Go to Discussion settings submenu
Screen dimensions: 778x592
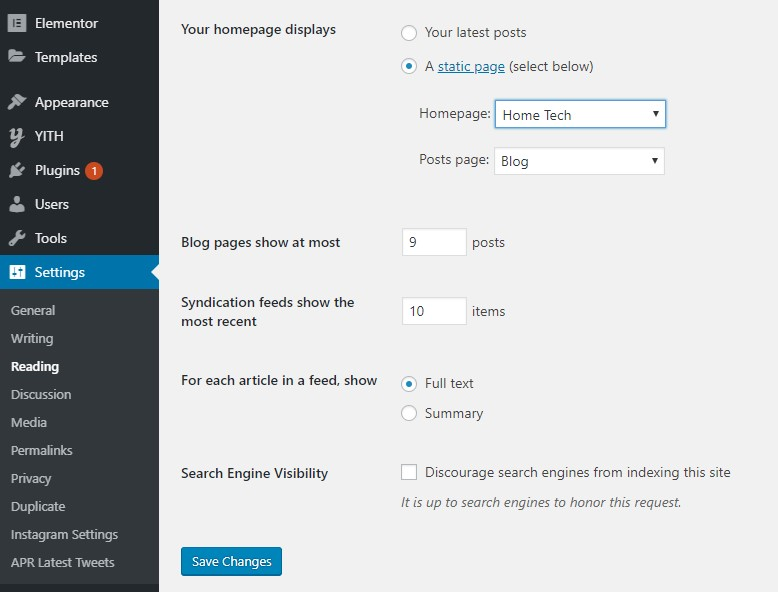[x=41, y=395]
